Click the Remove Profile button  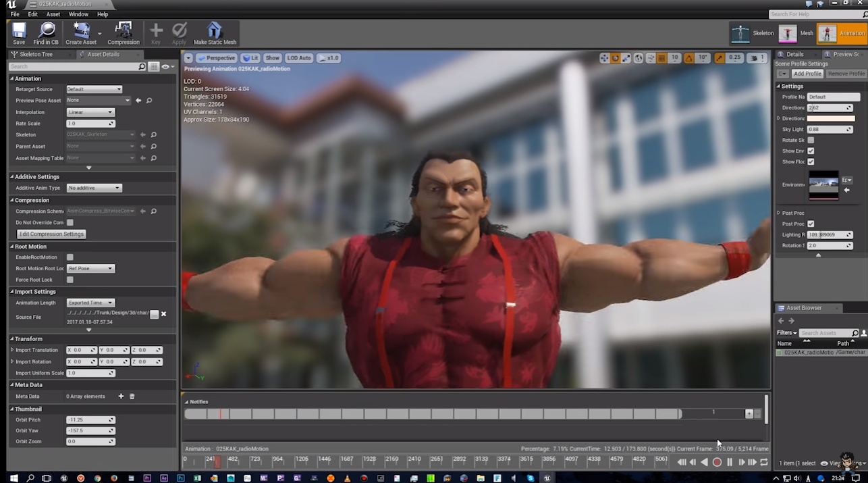tap(846, 74)
